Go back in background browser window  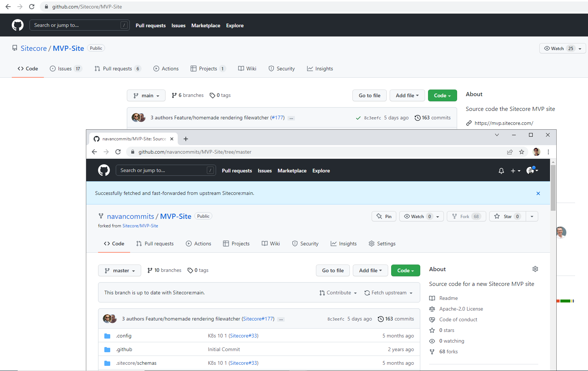pos(8,7)
